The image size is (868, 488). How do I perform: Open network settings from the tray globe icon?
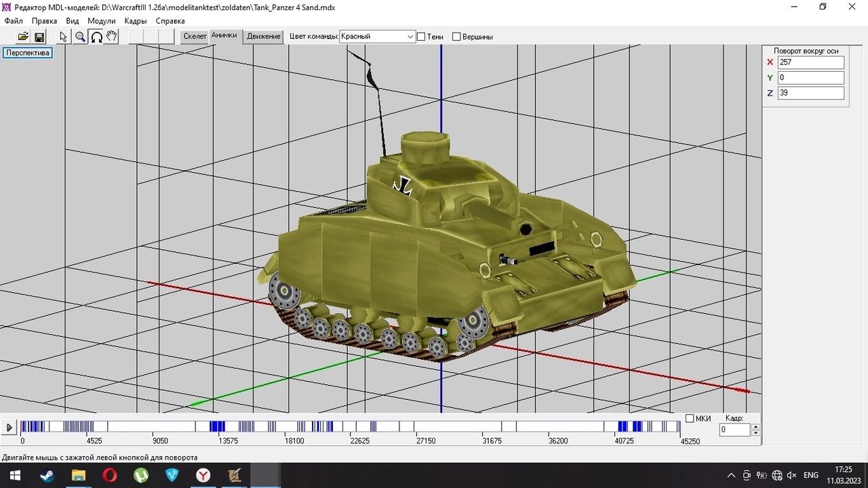[x=777, y=475]
